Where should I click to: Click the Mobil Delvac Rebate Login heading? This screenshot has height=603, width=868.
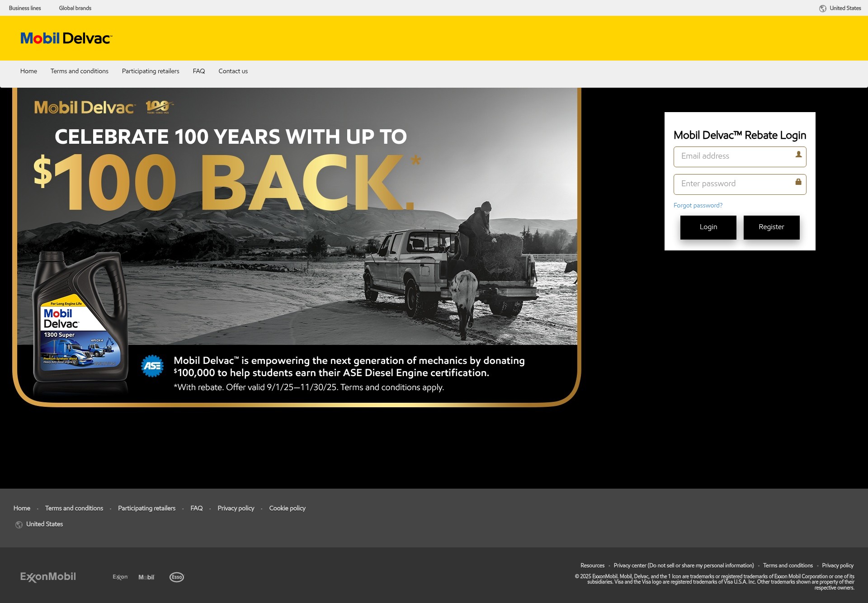tap(740, 135)
